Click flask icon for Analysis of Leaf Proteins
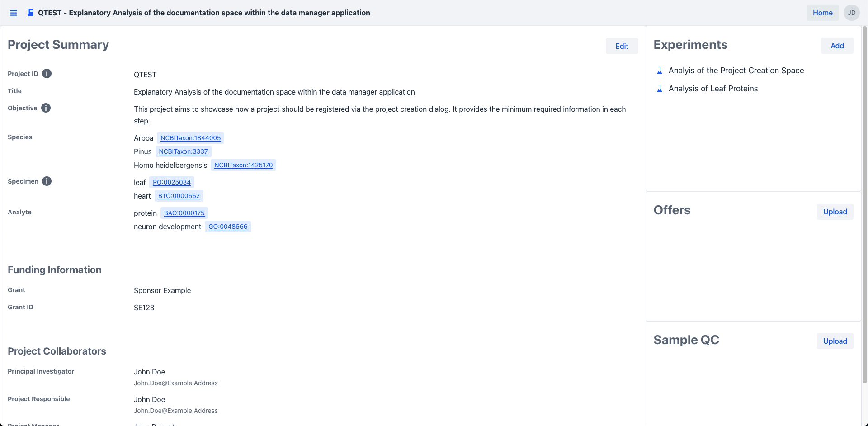Screen dimensions: 868x426 [x=660, y=89]
